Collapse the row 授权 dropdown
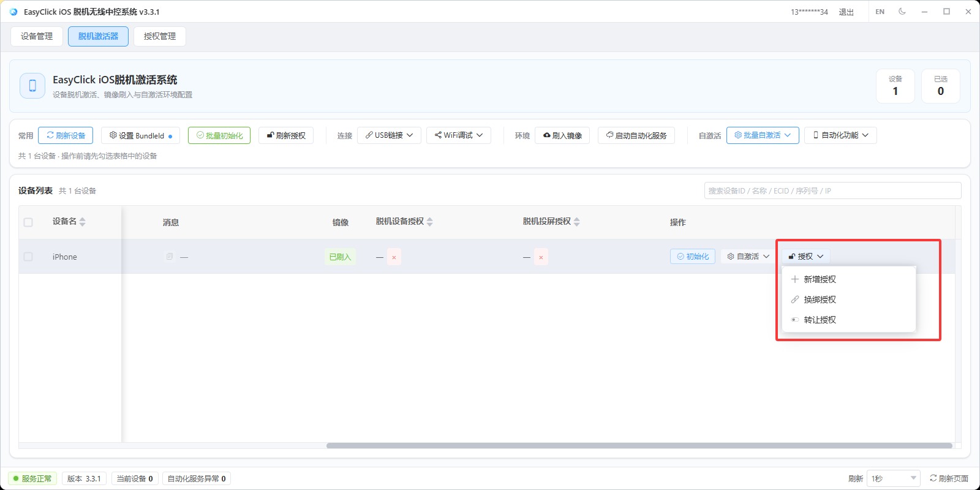The width and height of the screenshot is (980, 490). point(805,257)
